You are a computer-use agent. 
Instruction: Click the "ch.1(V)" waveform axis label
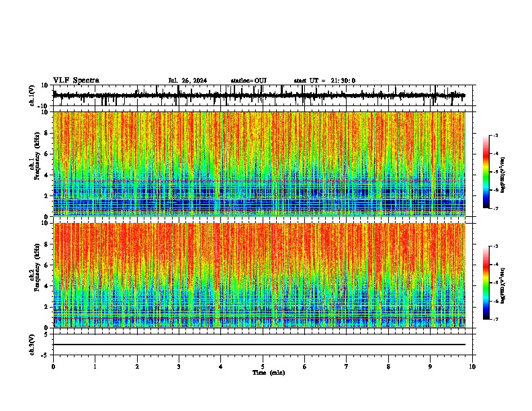click(32, 95)
